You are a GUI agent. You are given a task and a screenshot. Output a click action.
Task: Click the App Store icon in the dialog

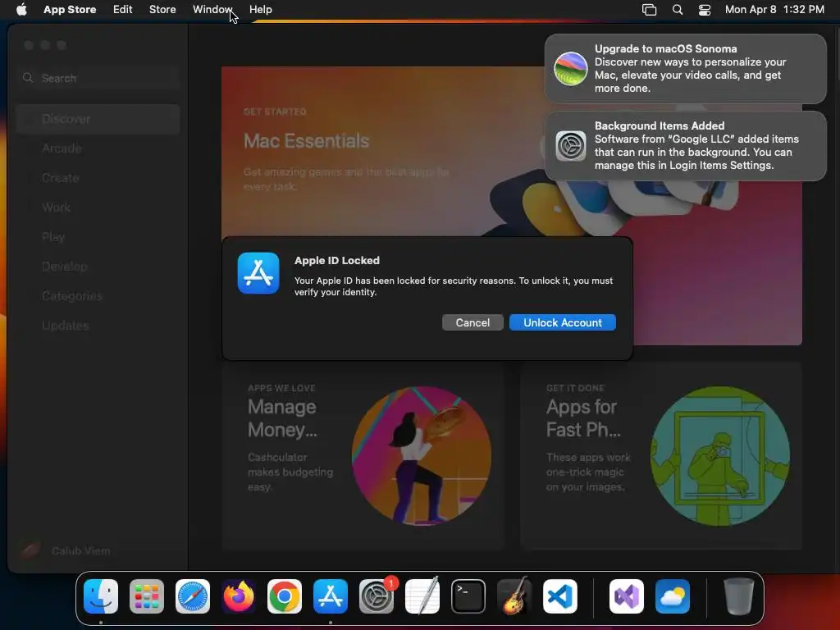click(x=258, y=273)
